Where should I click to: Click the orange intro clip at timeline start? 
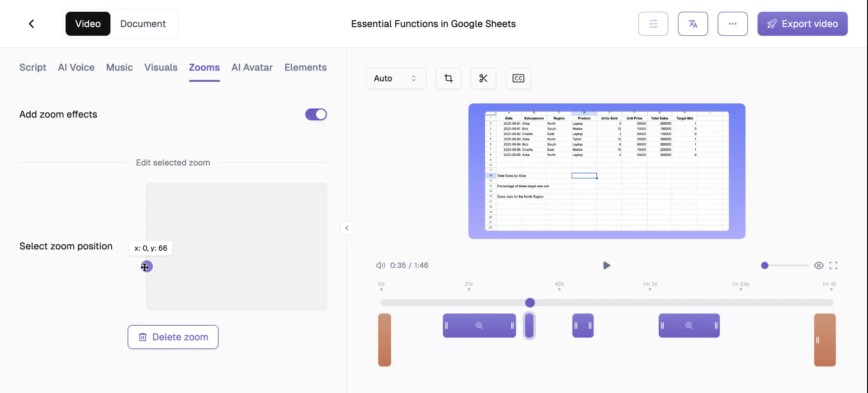point(385,340)
